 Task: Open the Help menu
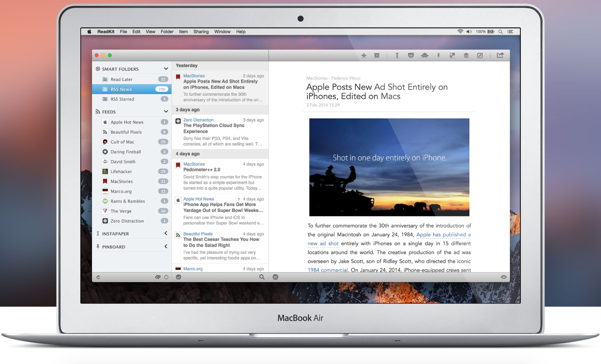(241, 32)
